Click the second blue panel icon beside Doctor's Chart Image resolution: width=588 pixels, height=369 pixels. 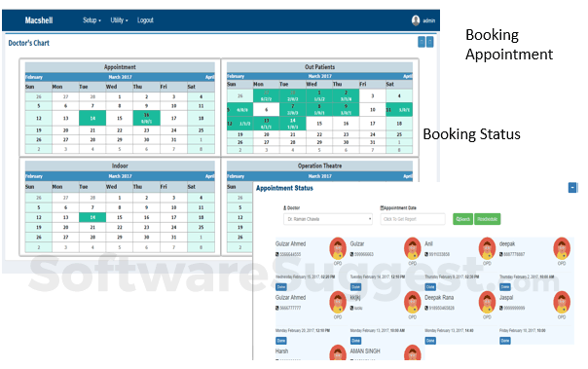pos(429,42)
